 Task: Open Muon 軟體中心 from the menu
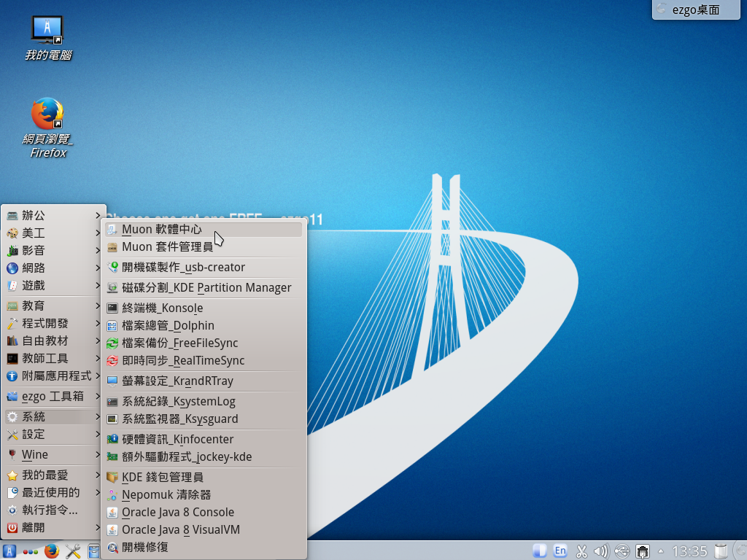click(x=162, y=229)
